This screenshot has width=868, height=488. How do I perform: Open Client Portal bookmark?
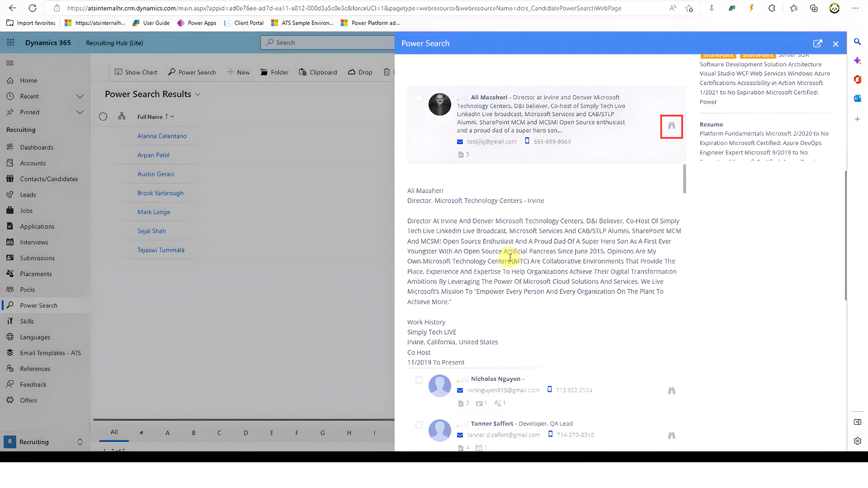coord(244,23)
